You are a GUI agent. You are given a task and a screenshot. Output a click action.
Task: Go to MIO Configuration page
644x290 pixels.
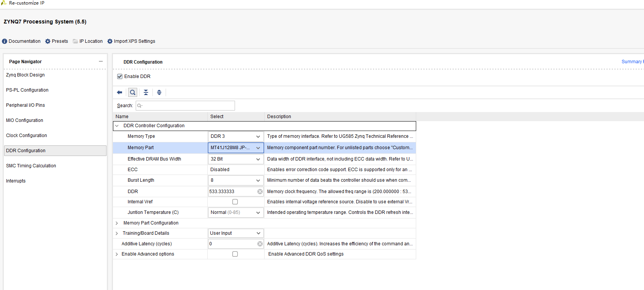pos(25,120)
